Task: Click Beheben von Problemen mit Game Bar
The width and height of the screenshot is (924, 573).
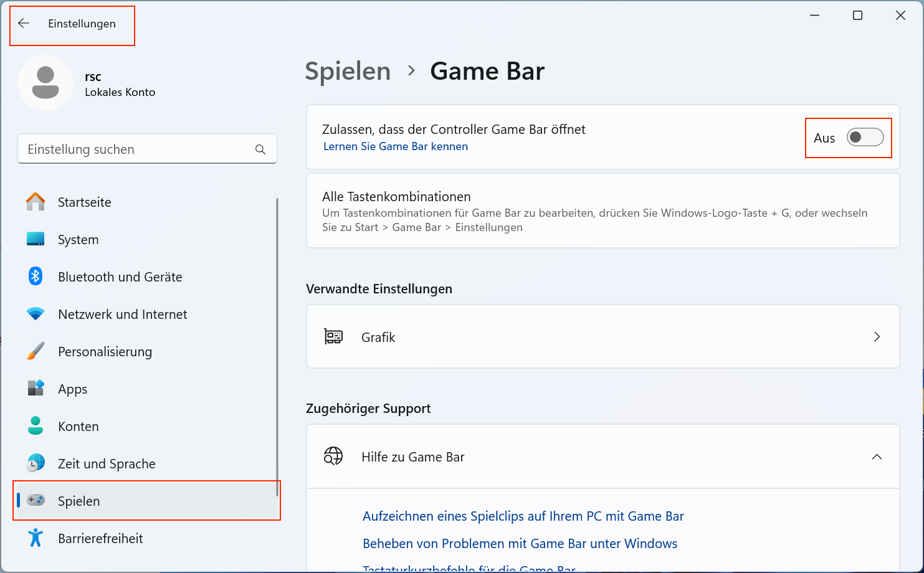Action: pos(520,543)
